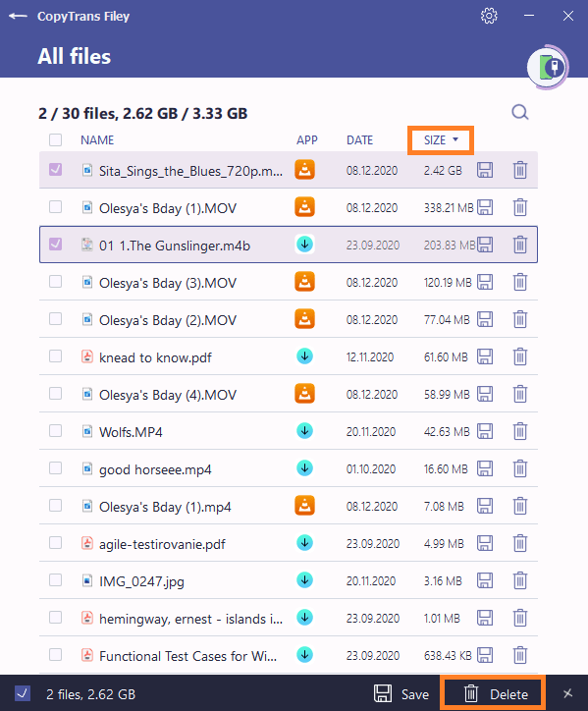Open settings via the gear icon

pos(489,16)
